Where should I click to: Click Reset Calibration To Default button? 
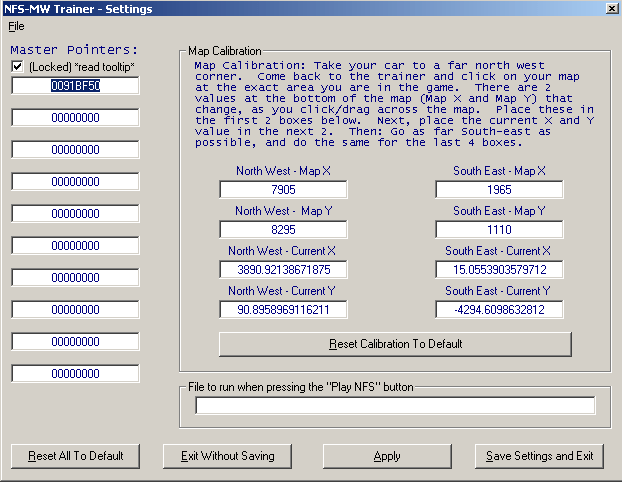[395, 344]
